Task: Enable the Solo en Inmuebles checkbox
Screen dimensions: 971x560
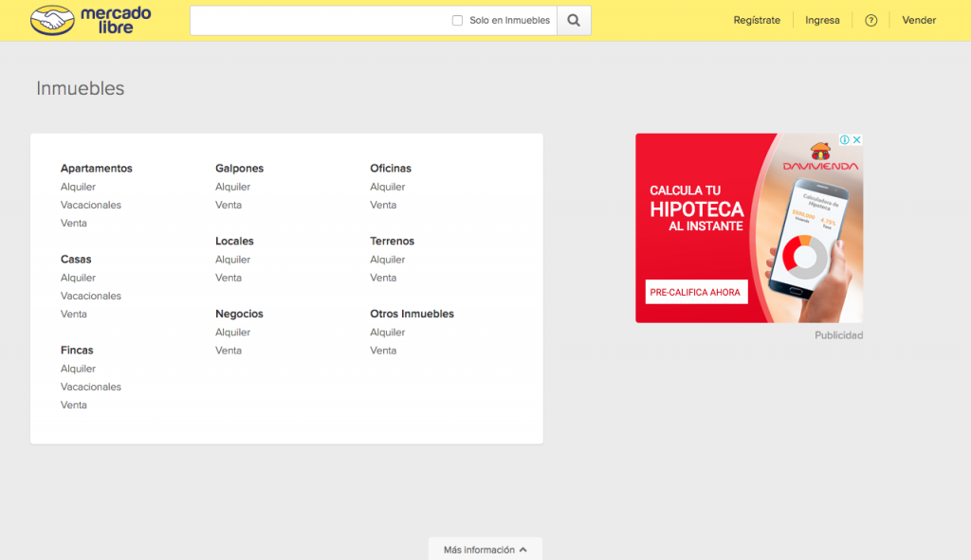Action: click(458, 20)
